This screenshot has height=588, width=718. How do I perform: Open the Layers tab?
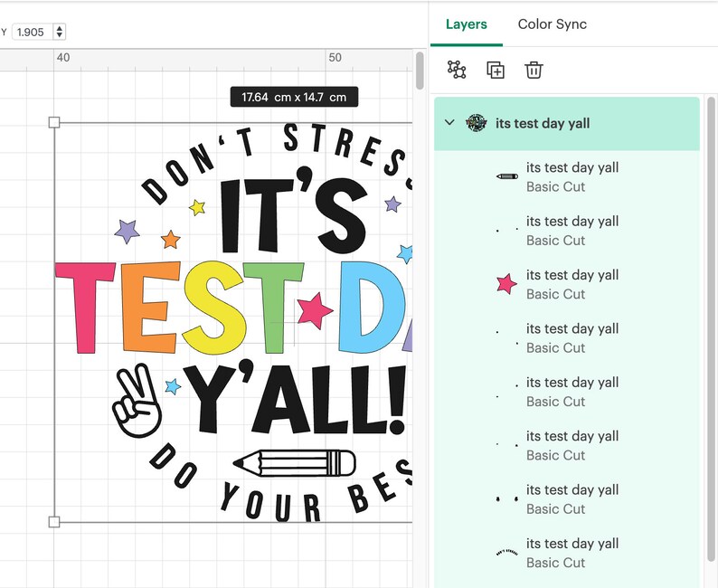coord(466,24)
